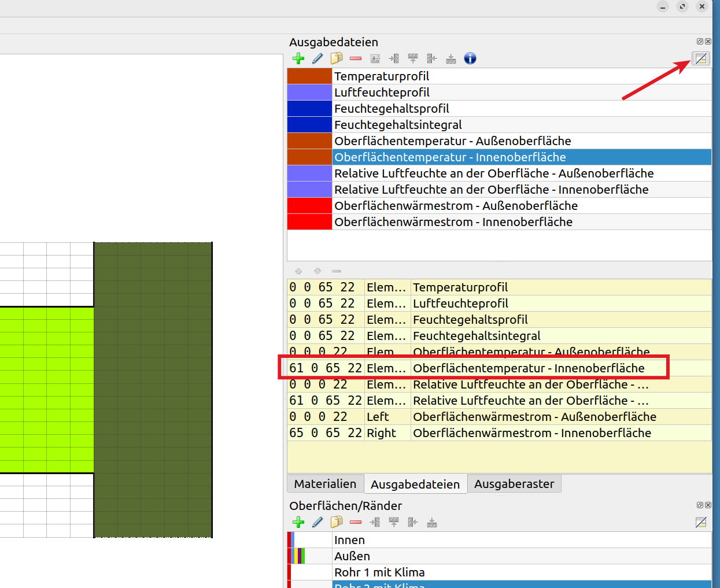Click the violet swatch of Luftfeuchteprofil
This screenshot has width=720, height=588.
[309, 93]
